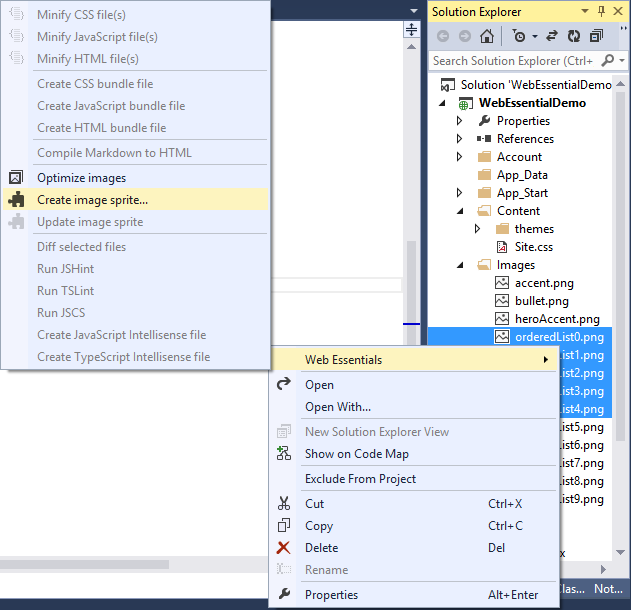
Task: Select the App_Data folder
Action: [522, 175]
